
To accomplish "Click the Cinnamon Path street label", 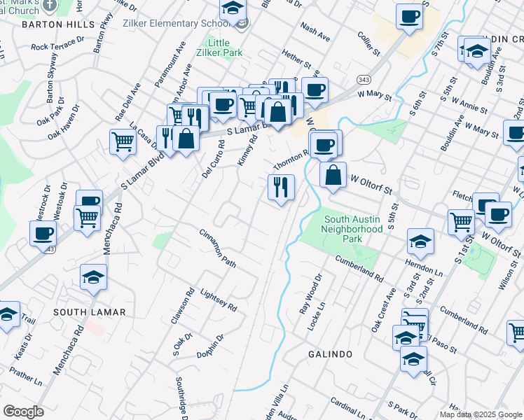I will [218, 248].
